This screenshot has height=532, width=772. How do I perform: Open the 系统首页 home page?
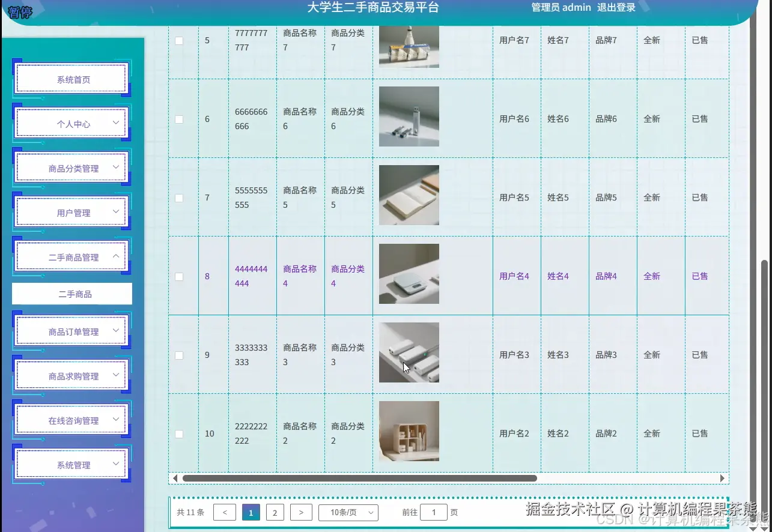pos(71,78)
